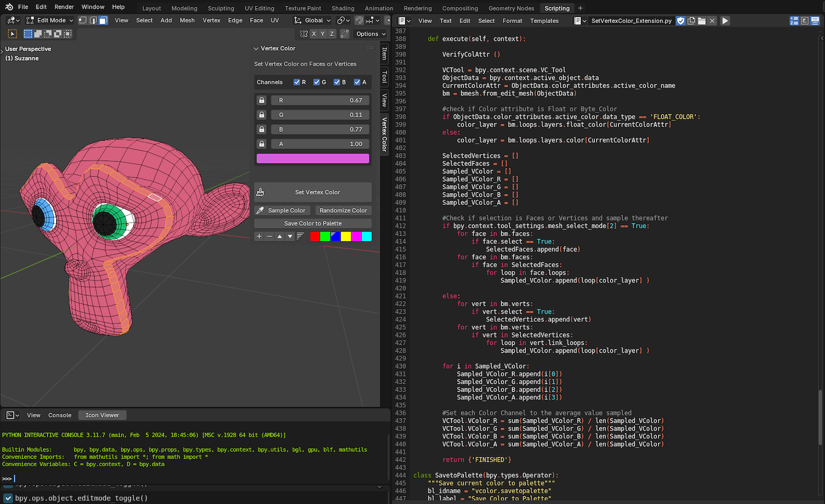Viewport: 825px width, 504px height.
Task: Toggle line numbers in the text editor
Action: 795,21
